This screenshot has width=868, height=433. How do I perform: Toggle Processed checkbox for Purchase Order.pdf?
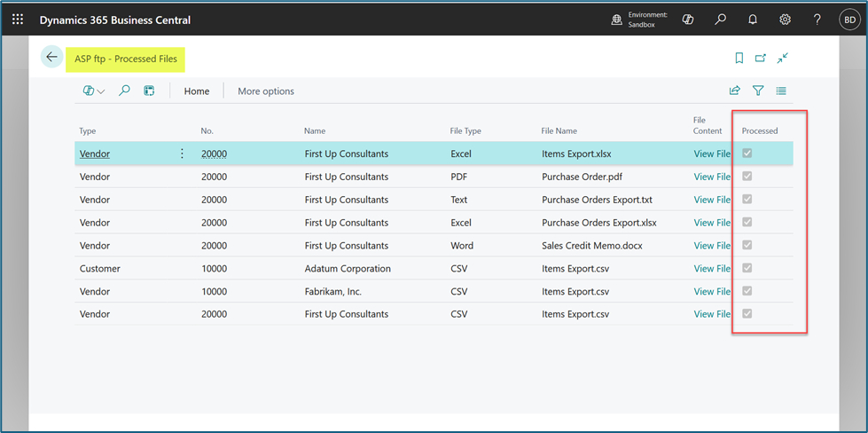(747, 176)
